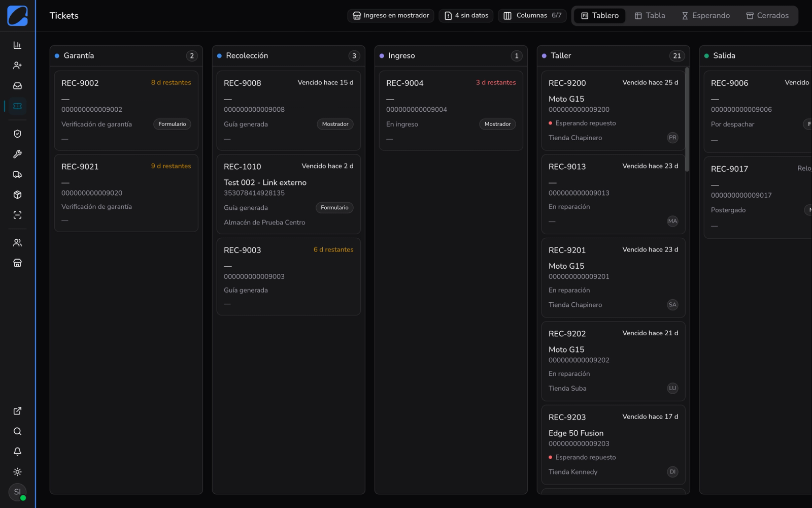Viewport: 812px width, 508px height.
Task: Open search from the sidebar magnifier
Action: 17,431
